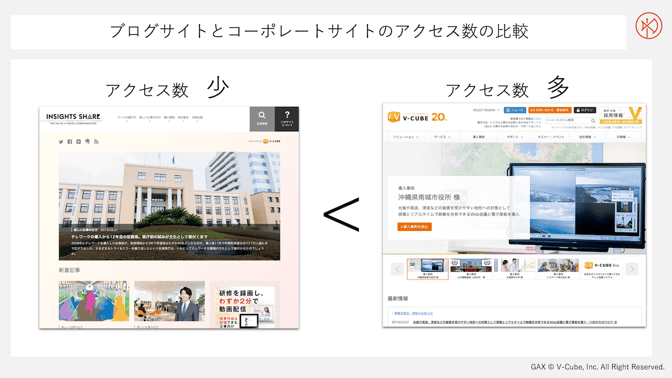Open the Facebook social icon
Screen dimensions: 672x378
pos(70,142)
